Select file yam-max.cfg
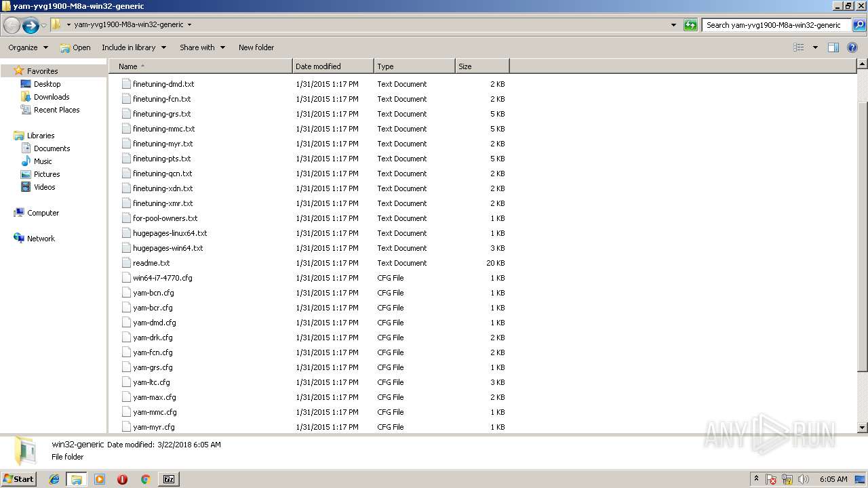Viewport: 868px width, 488px height. (154, 397)
